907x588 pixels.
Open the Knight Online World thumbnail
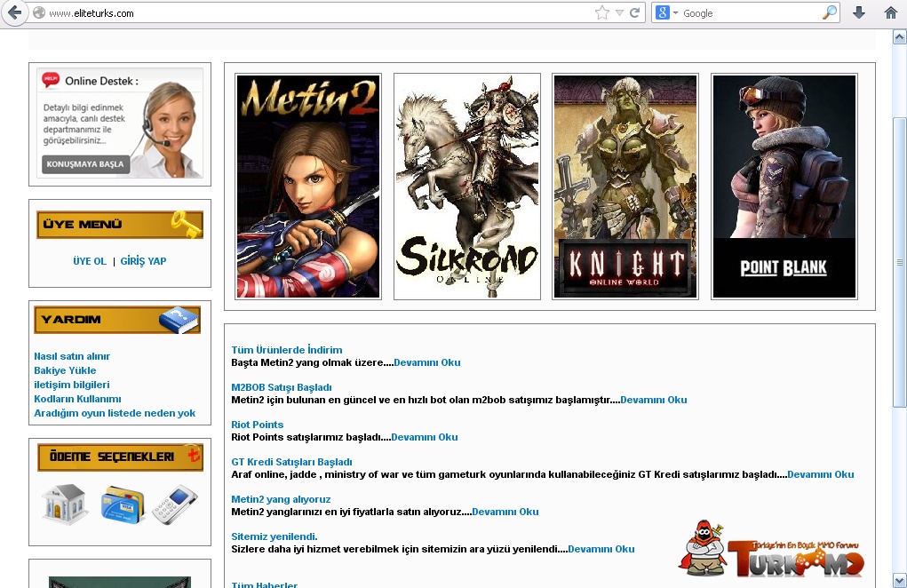(x=625, y=187)
